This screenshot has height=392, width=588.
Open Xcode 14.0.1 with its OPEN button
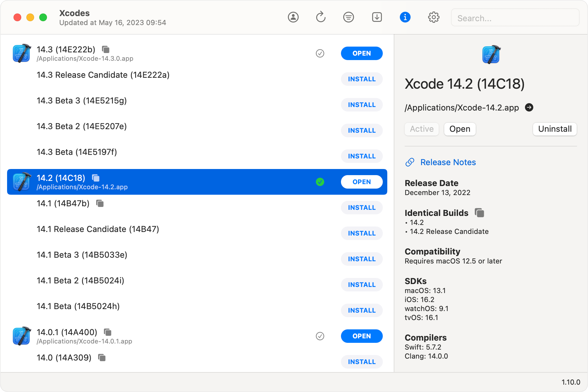362,336
